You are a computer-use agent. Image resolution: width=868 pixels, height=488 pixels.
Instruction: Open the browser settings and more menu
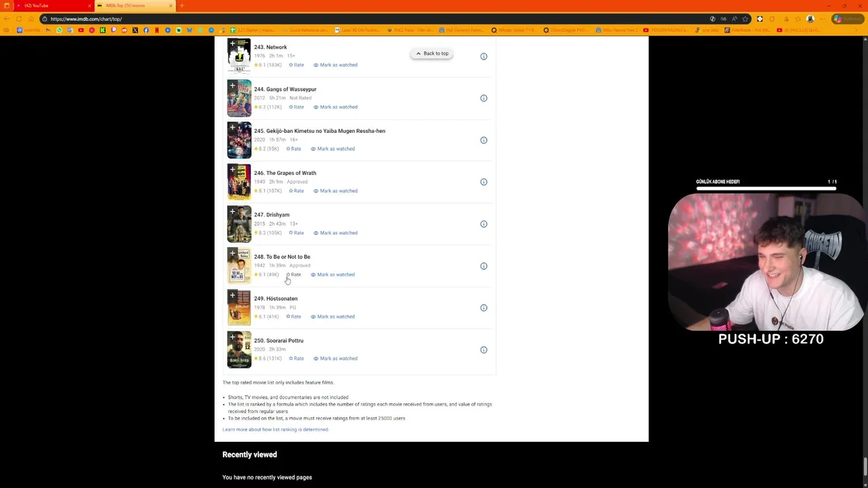click(x=822, y=19)
